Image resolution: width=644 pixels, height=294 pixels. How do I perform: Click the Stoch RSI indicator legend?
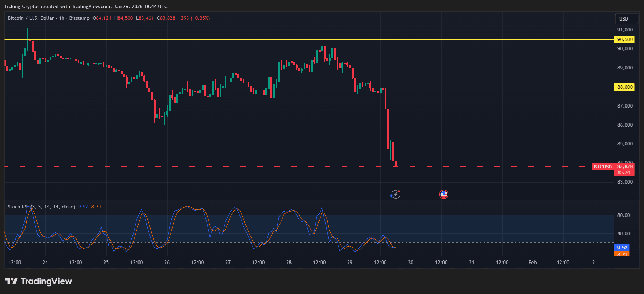(x=41, y=207)
